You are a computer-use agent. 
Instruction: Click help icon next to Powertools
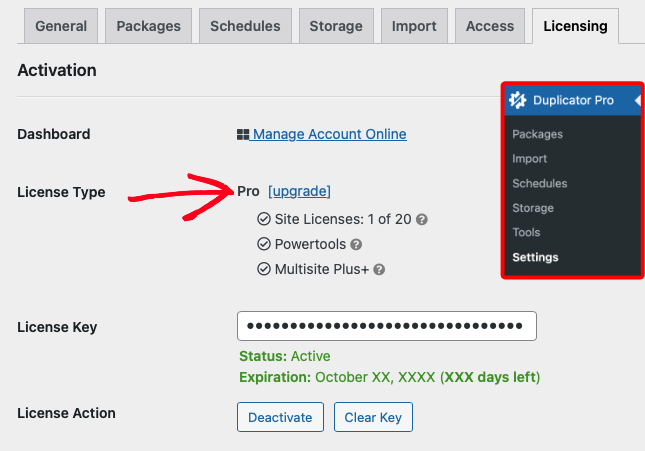(356, 244)
